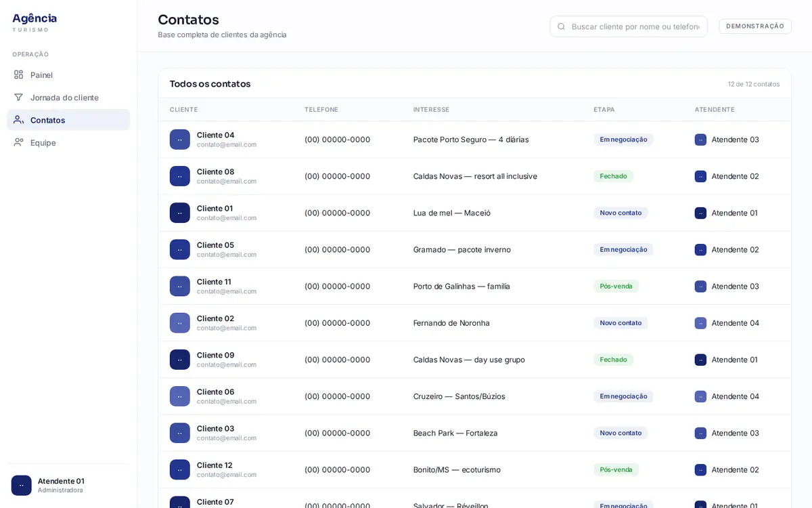Click "Lua de mel — Maceió" interest
Screen dimensions: 812x508
pyautogui.click(x=452, y=213)
